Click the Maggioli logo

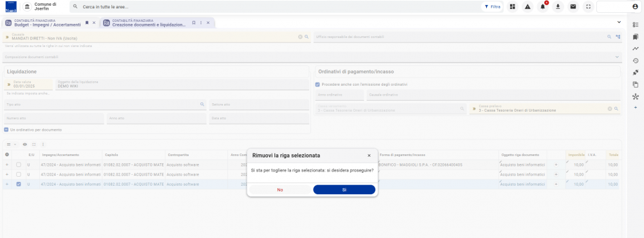(12, 7)
